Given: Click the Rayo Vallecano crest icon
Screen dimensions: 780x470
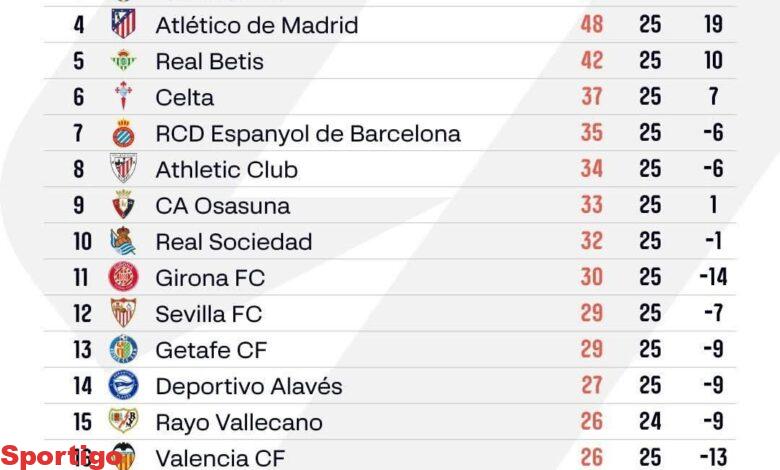Looking at the screenshot, I should (123, 422).
